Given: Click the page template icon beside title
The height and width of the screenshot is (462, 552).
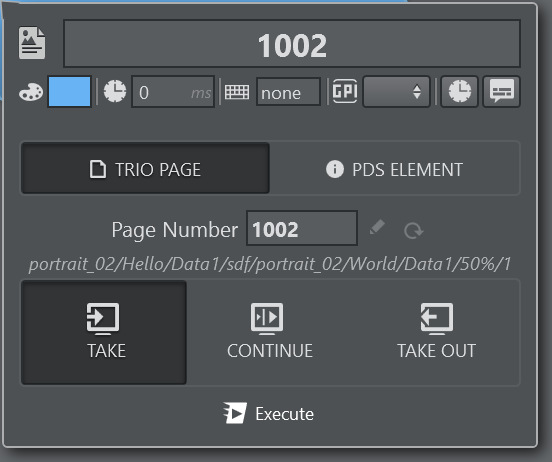Looking at the screenshot, I should [32, 43].
